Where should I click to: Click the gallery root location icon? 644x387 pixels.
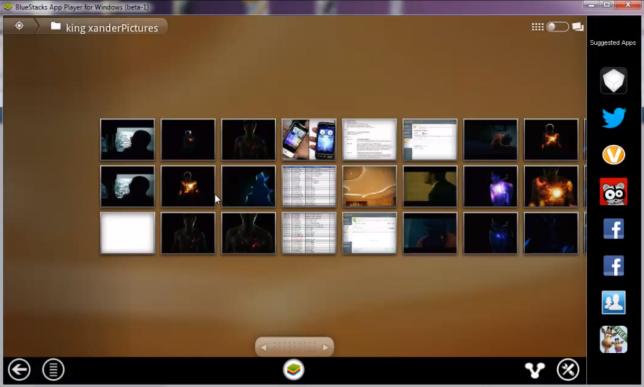click(x=19, y=26)
